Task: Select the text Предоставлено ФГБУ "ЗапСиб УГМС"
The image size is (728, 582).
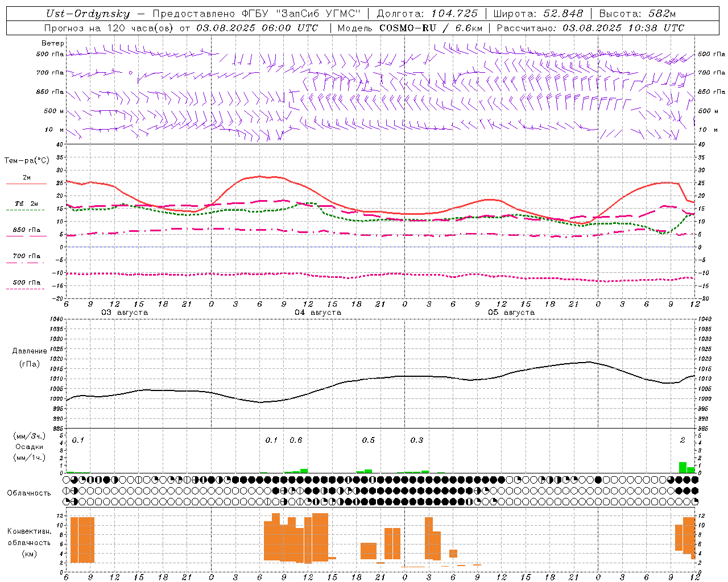Action: [x=257, y=14]
